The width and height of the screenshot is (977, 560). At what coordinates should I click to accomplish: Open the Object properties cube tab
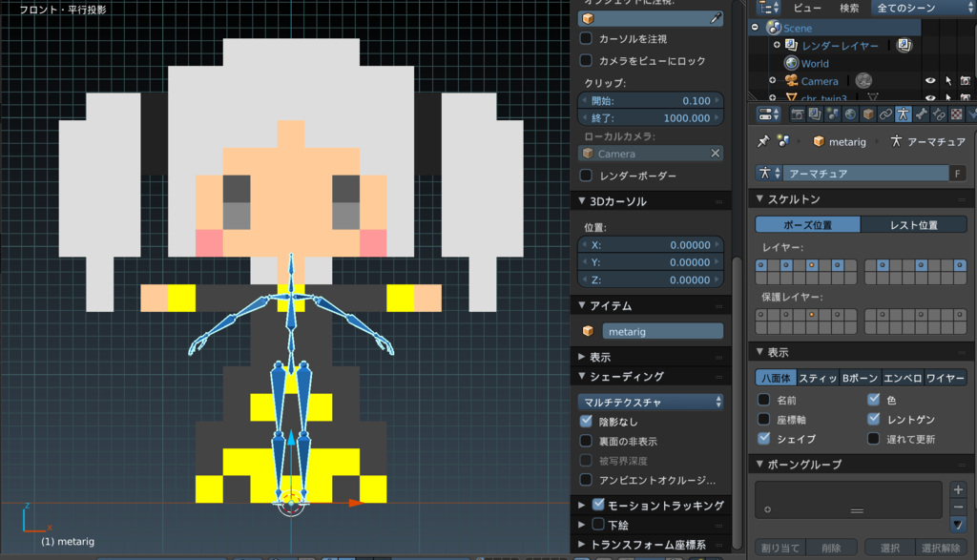coord(868,114)
